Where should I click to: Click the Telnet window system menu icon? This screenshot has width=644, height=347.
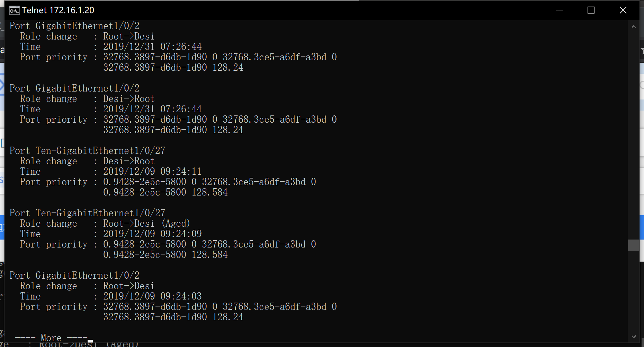14,10
